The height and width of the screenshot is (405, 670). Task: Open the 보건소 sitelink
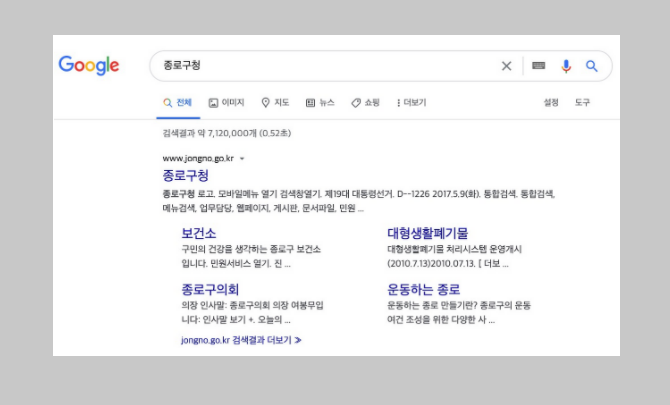[199, 233]
